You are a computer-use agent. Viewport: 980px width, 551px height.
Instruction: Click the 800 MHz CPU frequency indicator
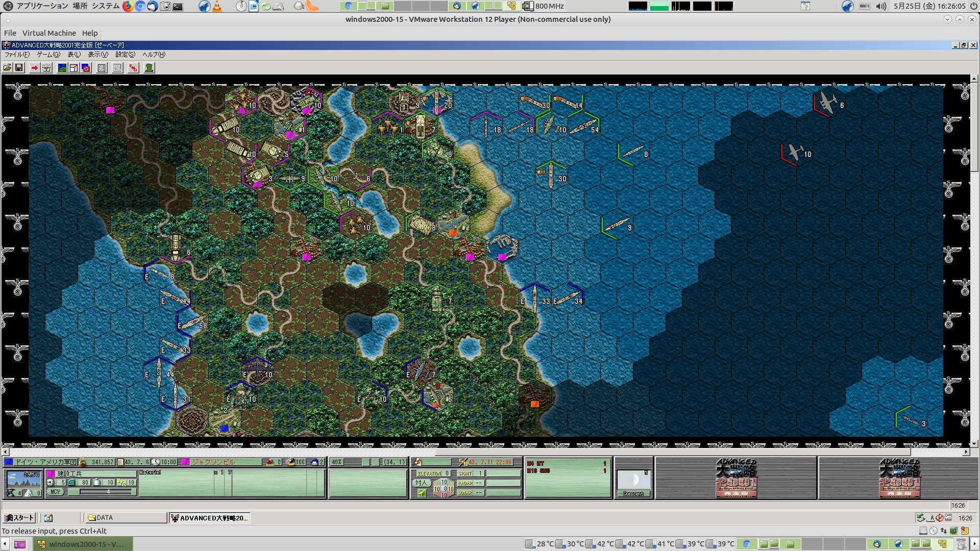pyautogui.click(x=544, y=6)
